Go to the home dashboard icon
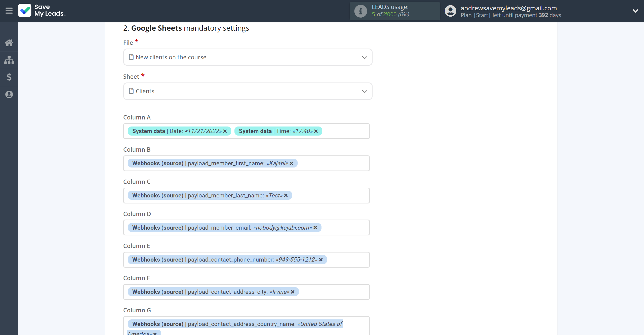This screenshot has height=335, width=644. click(x=9, y=43)
